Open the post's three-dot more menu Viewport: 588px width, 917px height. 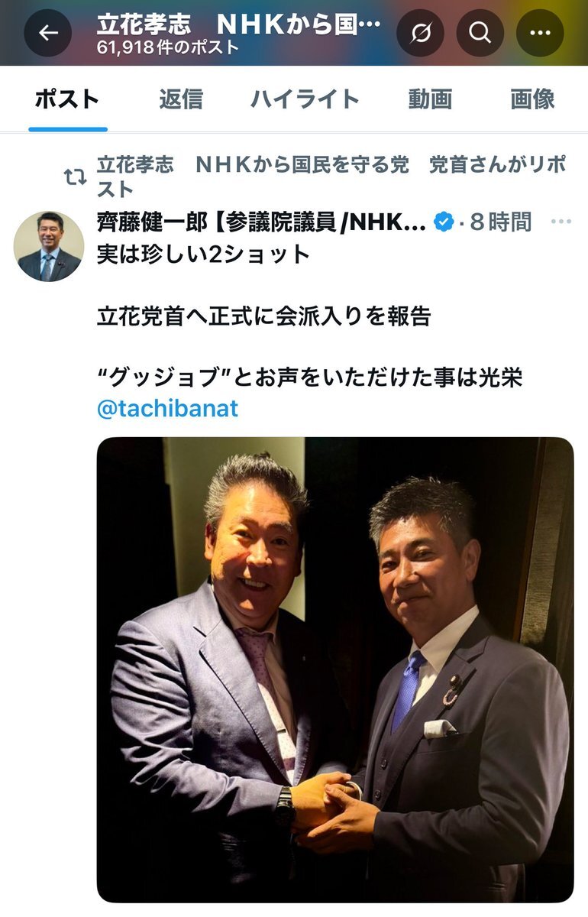[561, 222]
